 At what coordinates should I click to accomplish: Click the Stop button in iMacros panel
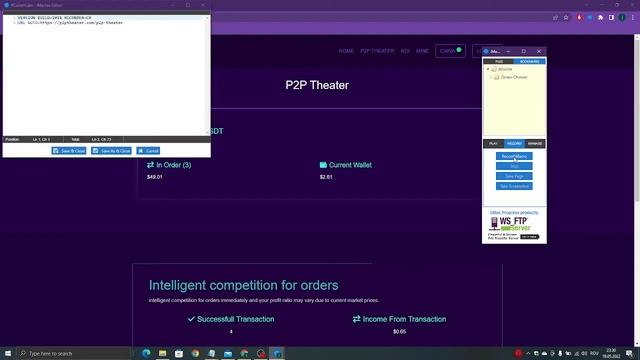point(514,166)
